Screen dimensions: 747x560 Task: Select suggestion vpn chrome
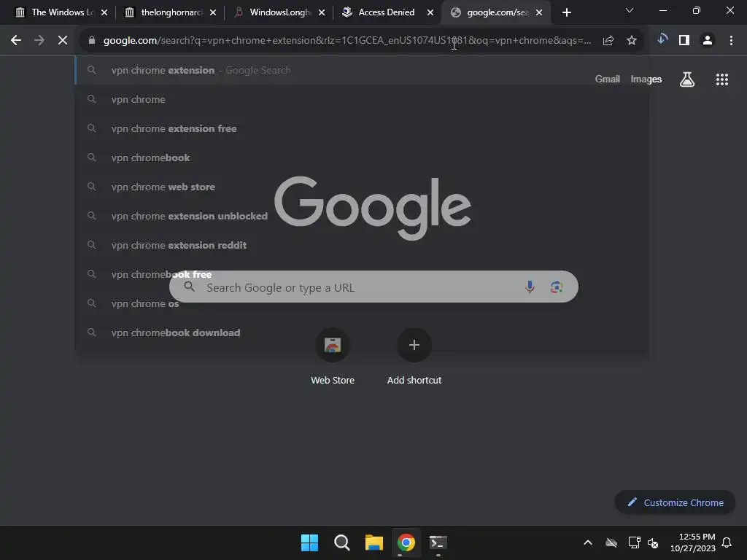click(362, 99)
